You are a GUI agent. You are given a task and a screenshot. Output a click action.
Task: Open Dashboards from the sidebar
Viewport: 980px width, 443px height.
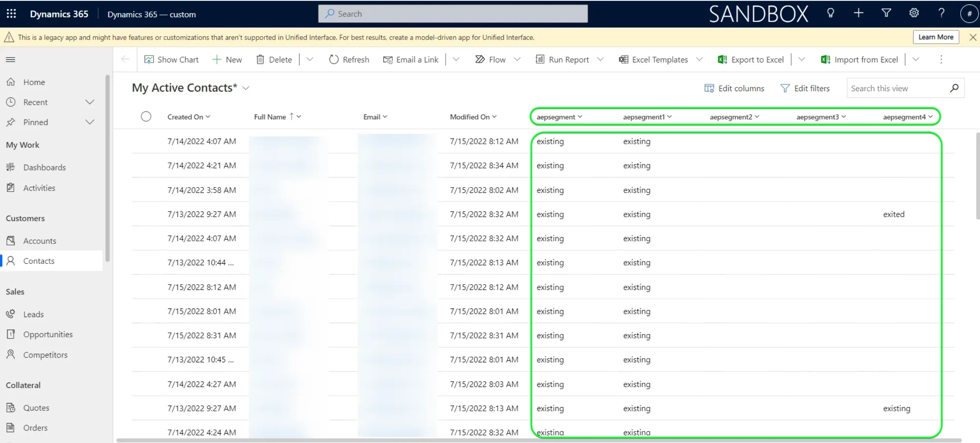(44, 167)
